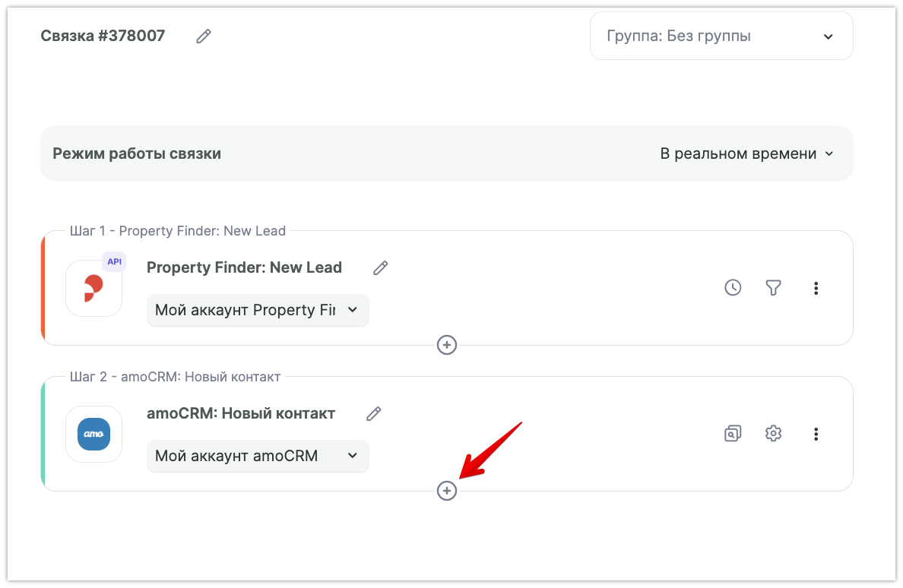Screen dimensions: 903x588
Task: Add a new step below amoCRM step
Action: click(447, 491)
